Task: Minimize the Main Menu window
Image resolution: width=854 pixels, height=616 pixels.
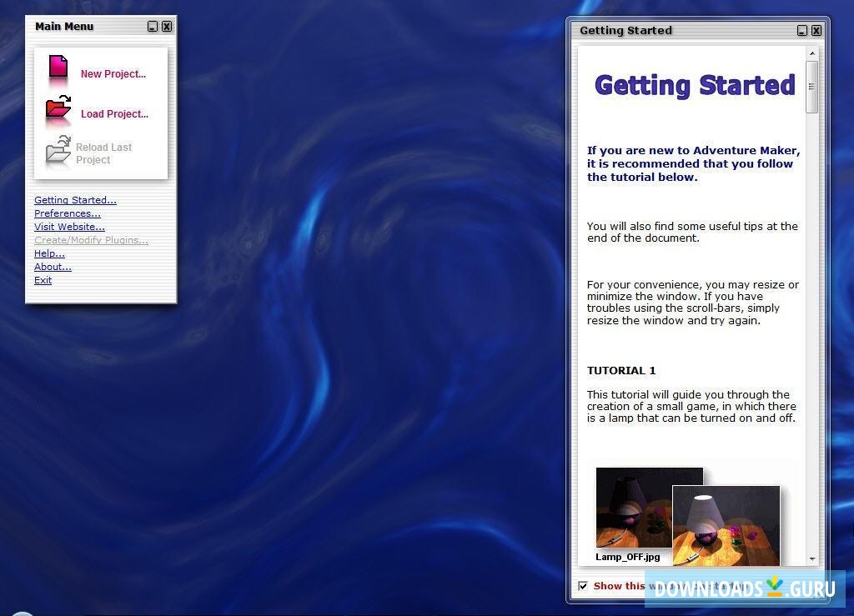Action: 153,26
